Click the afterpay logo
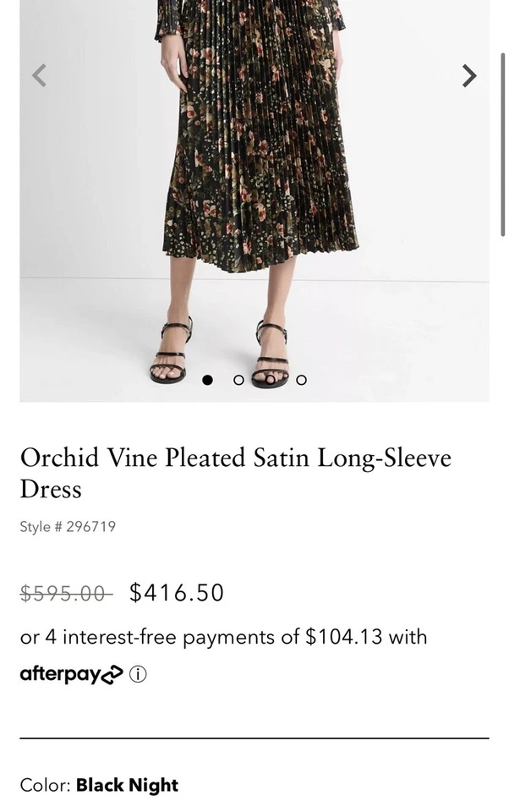 click(x=71, y=674)
